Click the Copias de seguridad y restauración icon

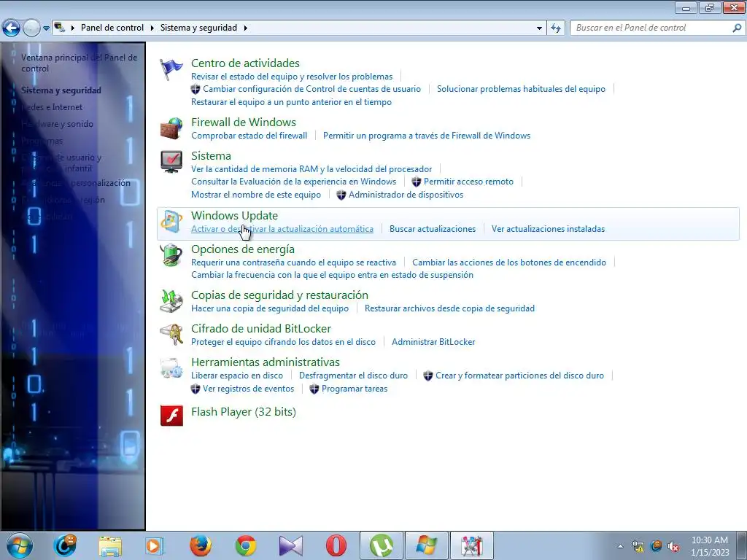(x=171, y=301)
